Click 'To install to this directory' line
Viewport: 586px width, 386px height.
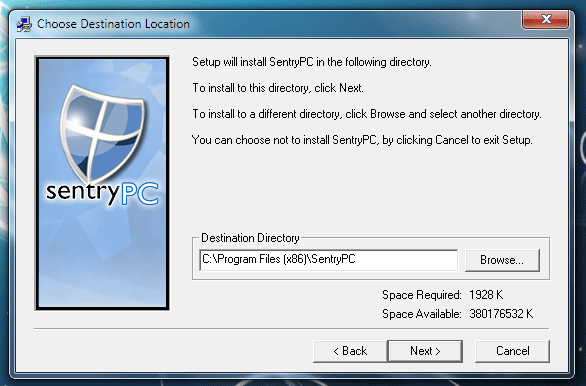pyautogui.click(x=278, y=88)
